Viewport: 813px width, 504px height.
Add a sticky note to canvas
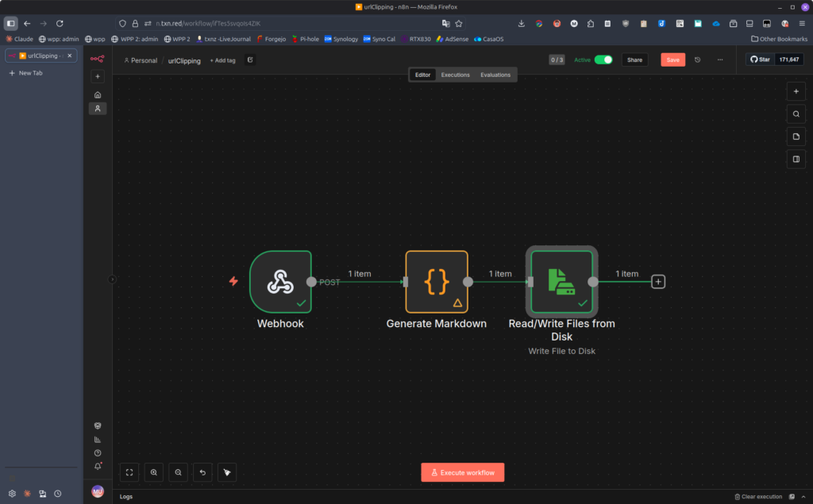[796, 137]
